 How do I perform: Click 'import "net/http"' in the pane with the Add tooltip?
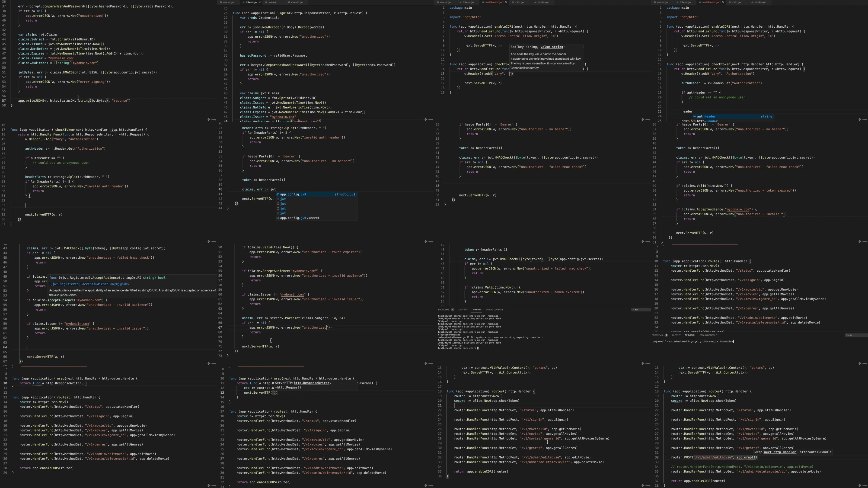(x=465, y=17)
